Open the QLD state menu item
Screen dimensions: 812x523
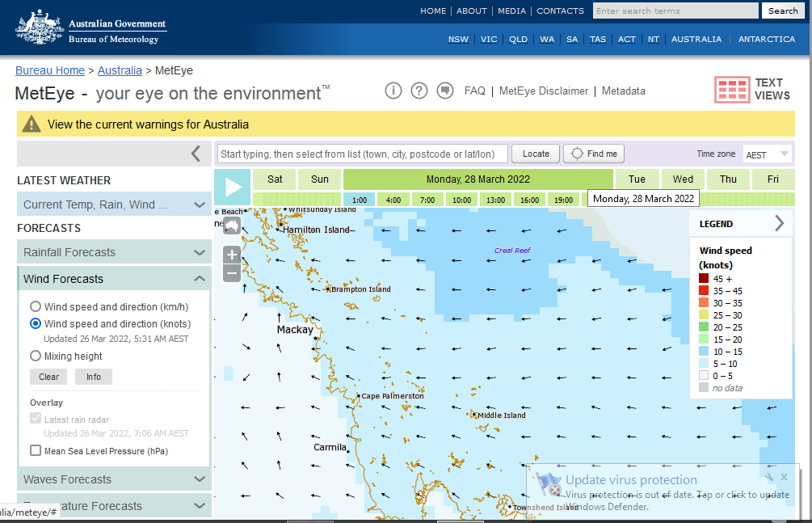518,39
